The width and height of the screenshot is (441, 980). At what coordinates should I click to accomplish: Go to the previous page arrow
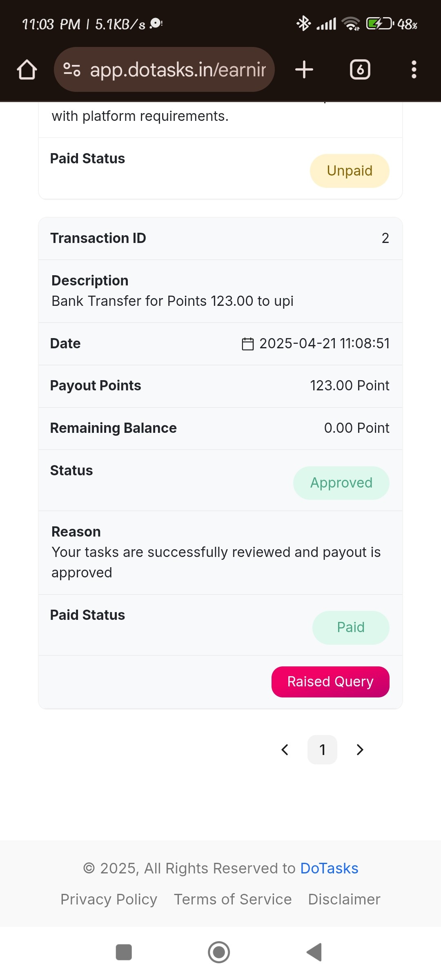[x=285, y=750]
